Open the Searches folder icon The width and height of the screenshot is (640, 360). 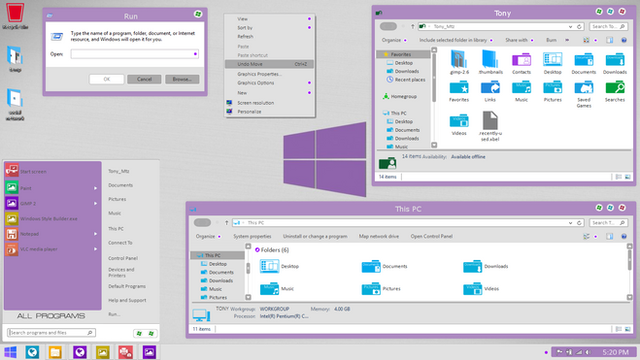(x=615, y=91)
